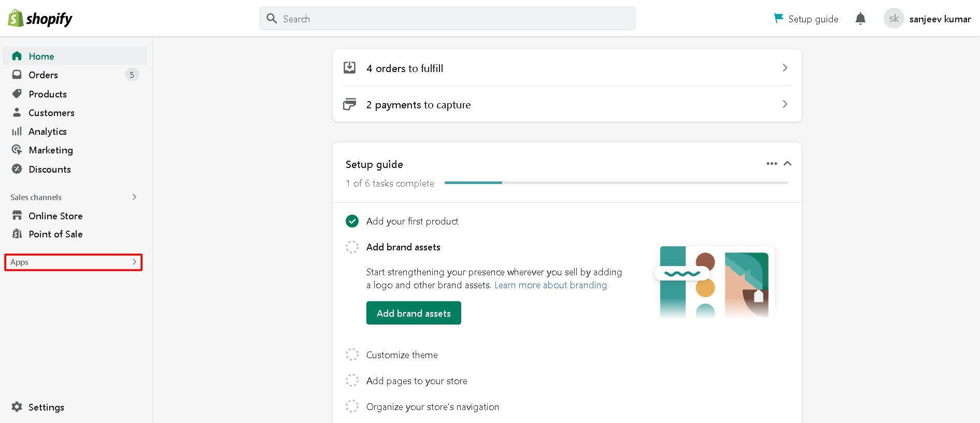Open the 4 orders to fulfill chevron
The width and height of the screenshot is (980, 423).
click(785, 68)
